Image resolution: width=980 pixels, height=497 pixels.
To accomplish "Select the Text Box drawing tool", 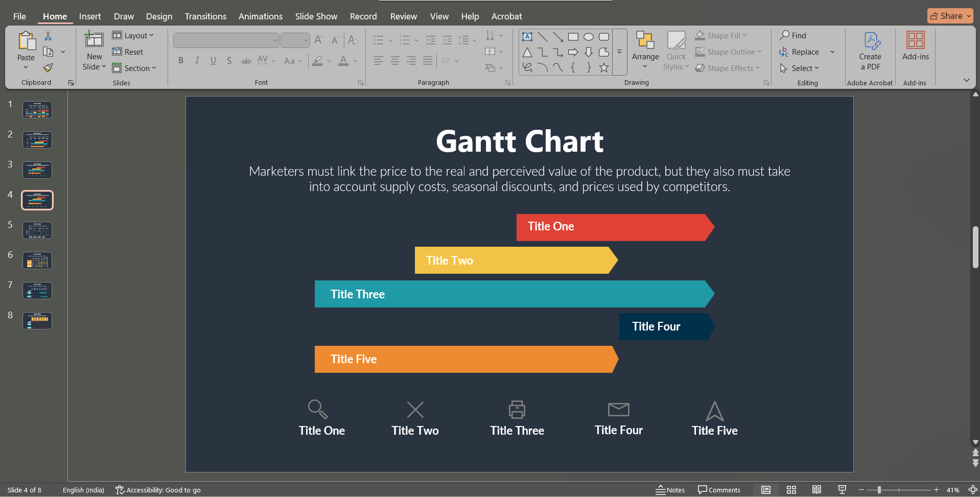I will [527, 36].
